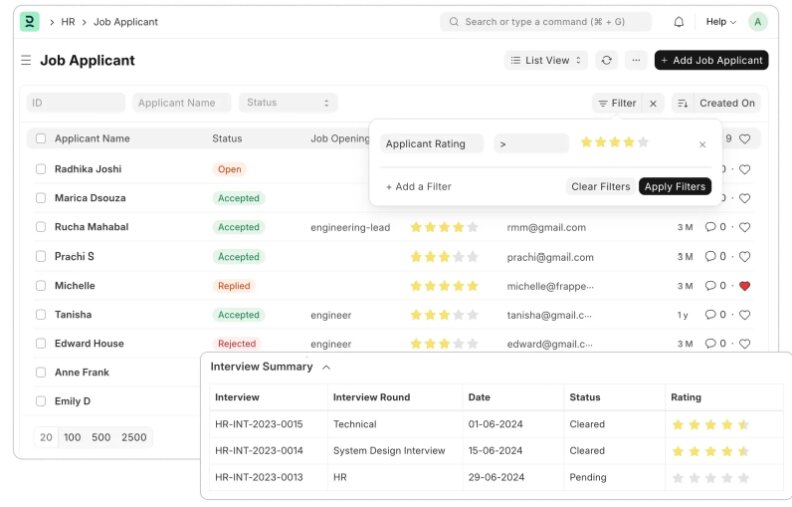Click the sort direction icon beside Created On
792x507 pixels.
click(682, 103)
